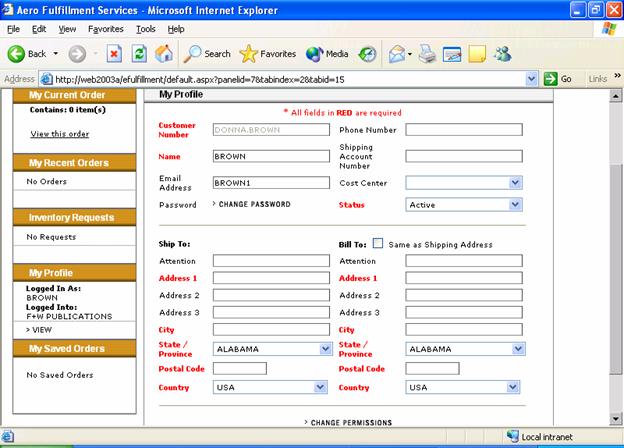Print the page using printer icon
This screenshot has width=624, height=448.
point(427,54)
